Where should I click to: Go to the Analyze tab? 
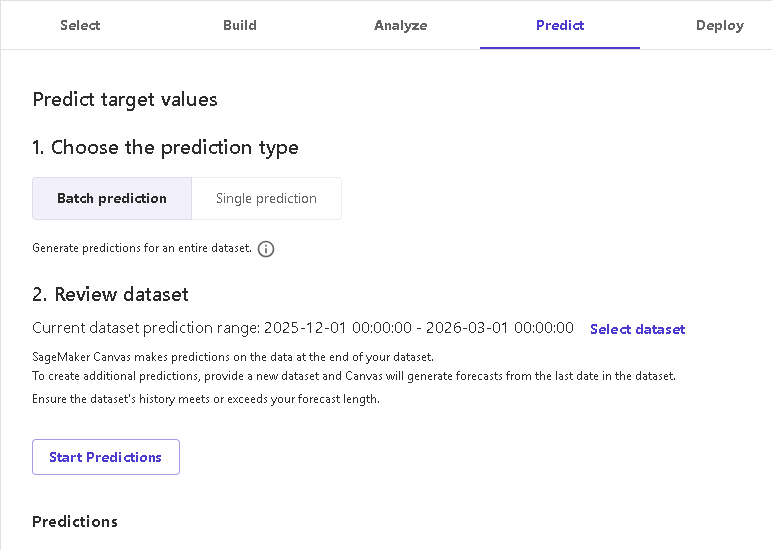(x=400, y=25)
